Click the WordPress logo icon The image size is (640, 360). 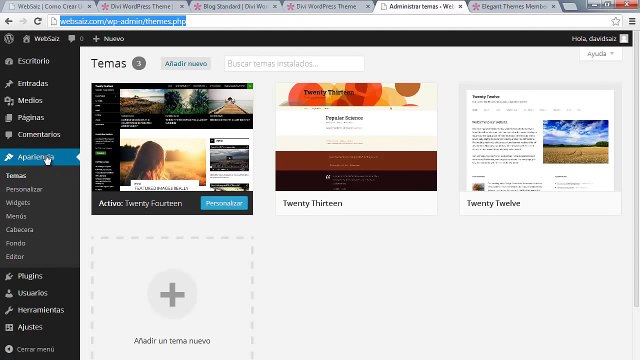coord(9,38)
